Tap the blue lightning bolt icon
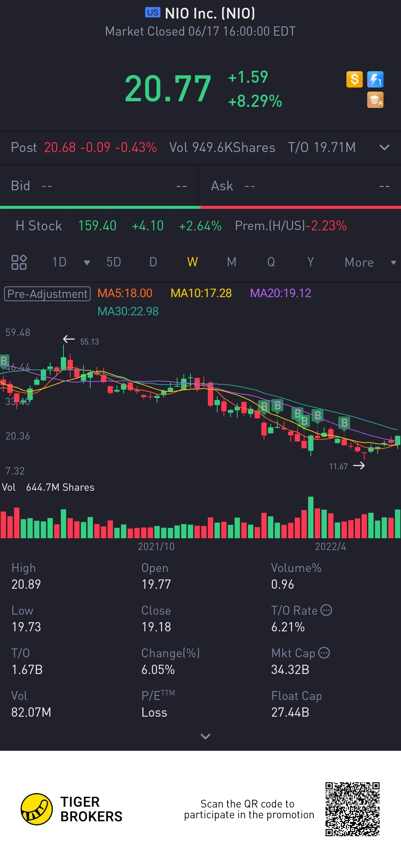The width and height of the screenshot is (401, 868). point(375,79)
